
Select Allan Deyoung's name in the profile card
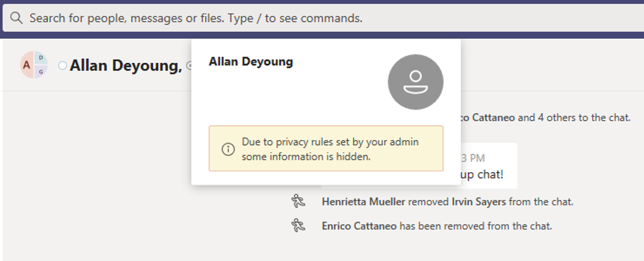click(x=251, y=62)
